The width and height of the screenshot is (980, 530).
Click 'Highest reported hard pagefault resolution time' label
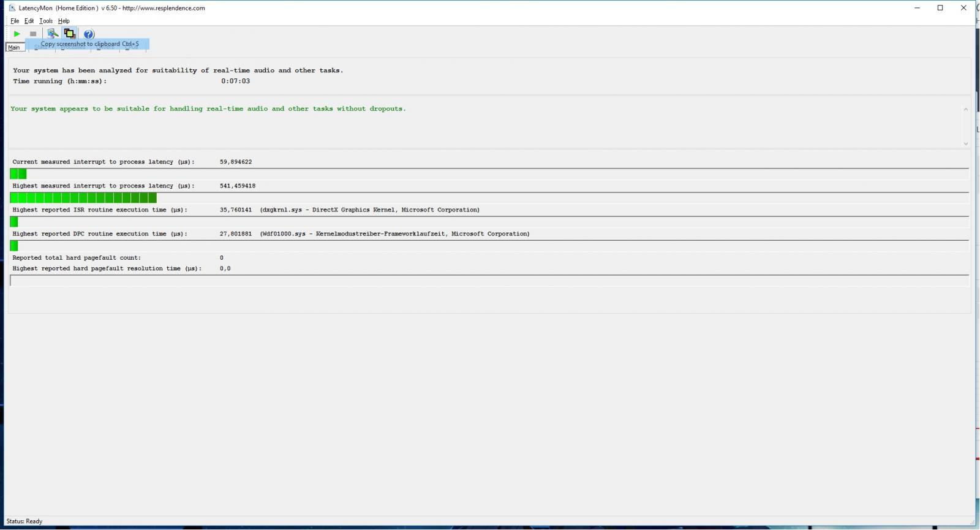tap(107, 268)
